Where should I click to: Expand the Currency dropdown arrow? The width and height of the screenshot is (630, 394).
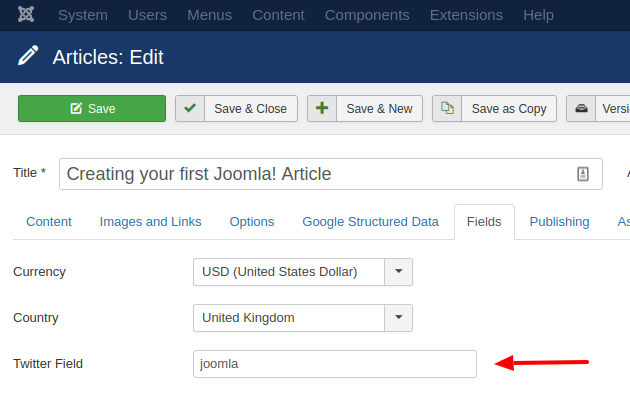pos(399,272)
